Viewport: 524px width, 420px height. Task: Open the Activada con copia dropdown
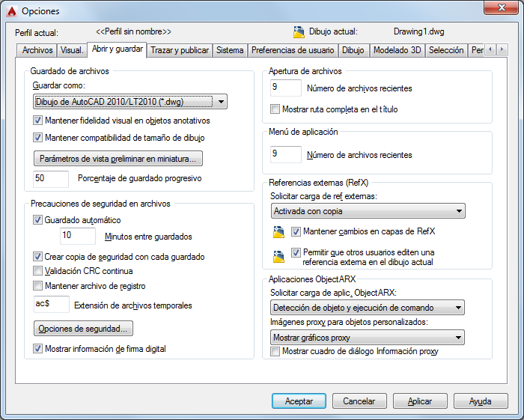click(368, 211)
